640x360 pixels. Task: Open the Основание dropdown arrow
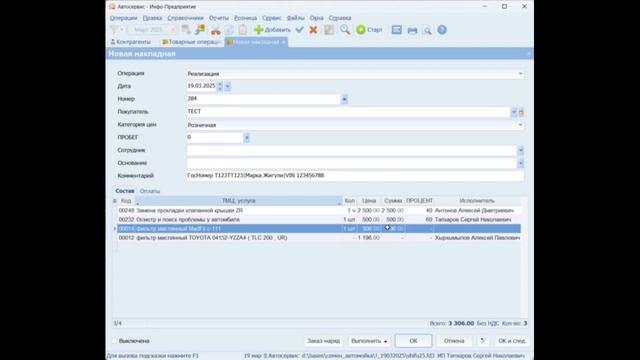point(520,163)
